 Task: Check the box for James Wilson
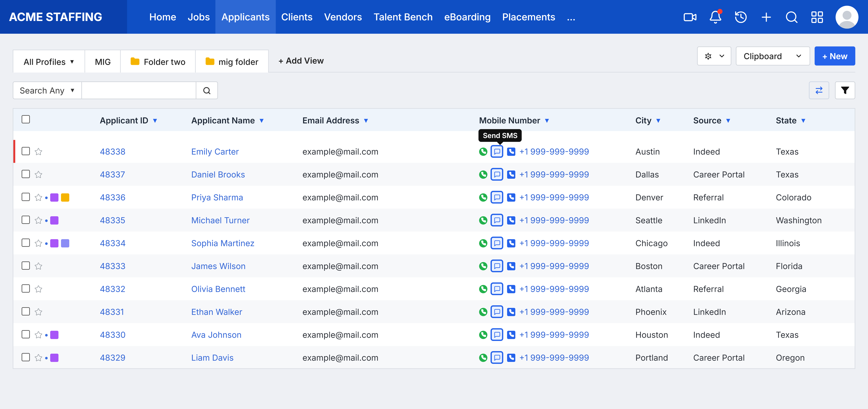pos(26,266)
